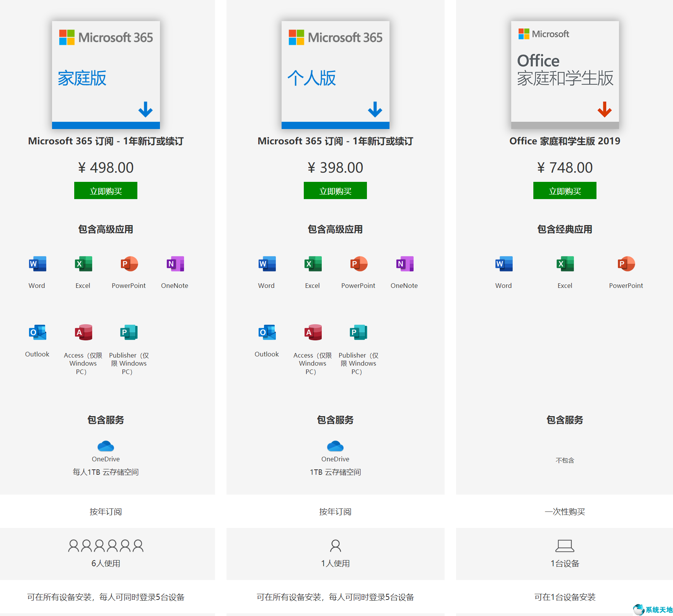This screenshot has width=673, height=616.
Task: Click the Access icon in the 家庭版 column
Action: pos(83,332)
